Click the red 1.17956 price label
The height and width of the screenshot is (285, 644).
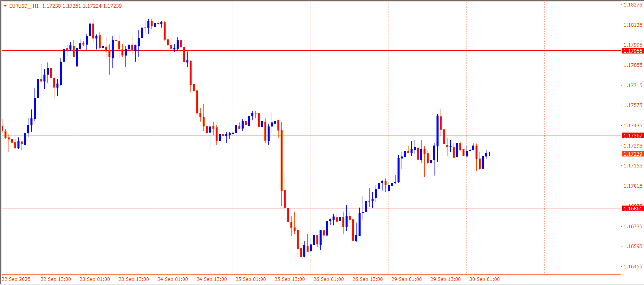tap(633, 51)
